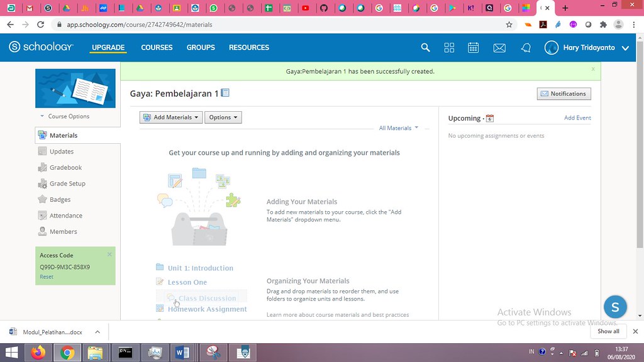Click the Hary Tridayanto profile avatar

pos(552,48)
